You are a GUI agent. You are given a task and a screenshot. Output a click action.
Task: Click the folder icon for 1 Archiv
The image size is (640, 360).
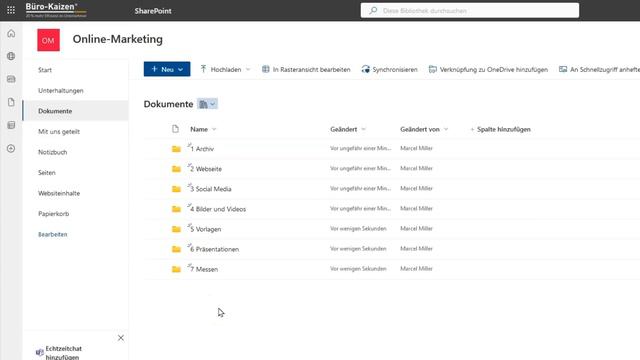tap(176, 149)
